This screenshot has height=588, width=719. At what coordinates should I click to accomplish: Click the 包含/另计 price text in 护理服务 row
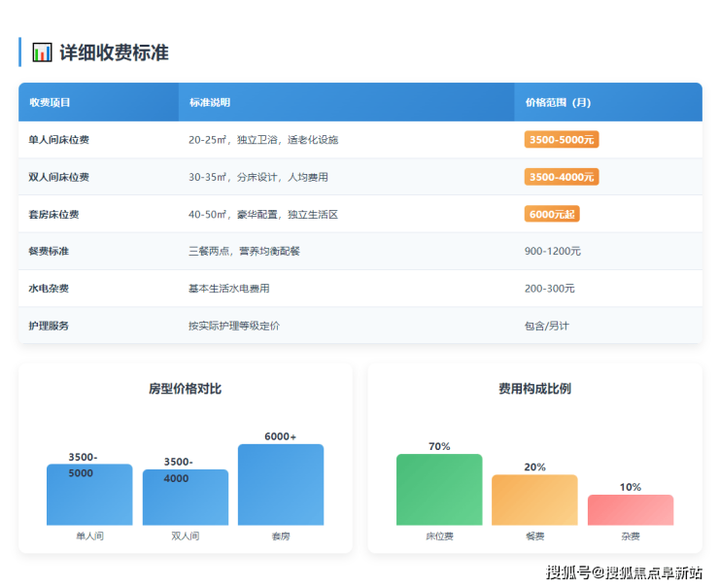[x=547, y=326]
